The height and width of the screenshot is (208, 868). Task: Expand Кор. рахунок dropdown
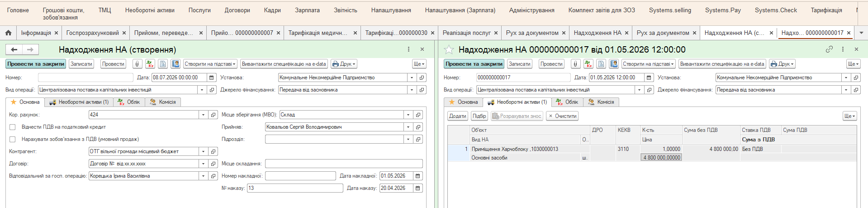(x=203, y=115)
